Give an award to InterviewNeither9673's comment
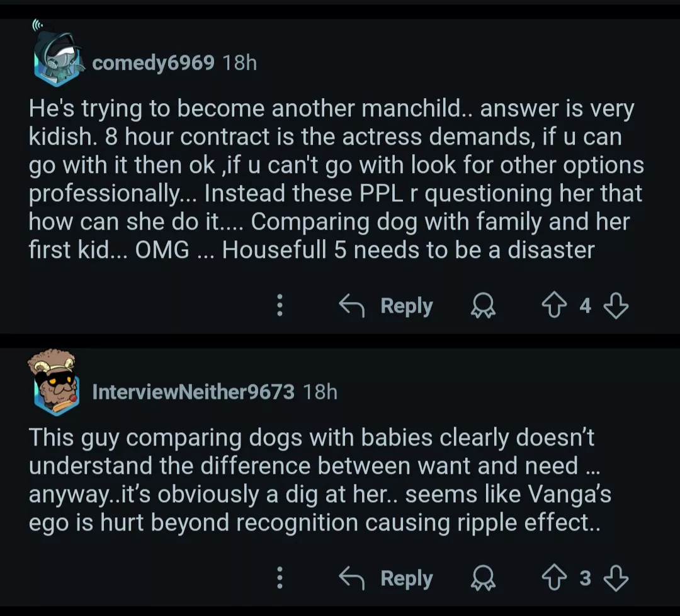 coord(484,579)
